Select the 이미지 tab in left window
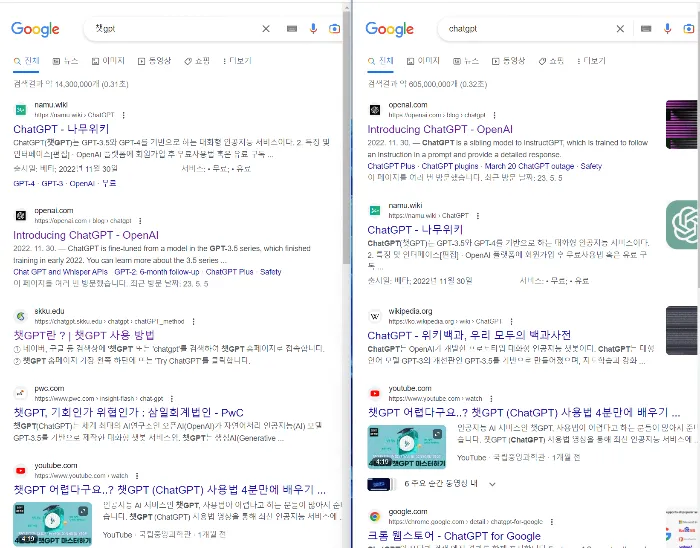The width and height of the screenshot is (700, 548). [108, 61]
